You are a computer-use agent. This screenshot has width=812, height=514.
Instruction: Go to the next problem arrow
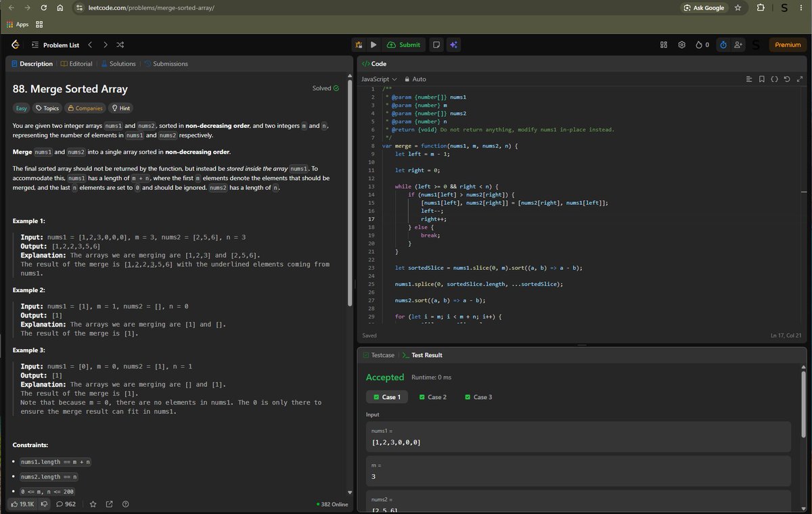click(x=105, y=45)
